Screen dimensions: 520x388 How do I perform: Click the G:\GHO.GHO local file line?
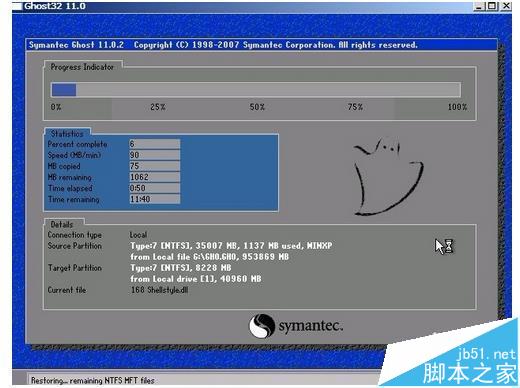coord(210,257)
